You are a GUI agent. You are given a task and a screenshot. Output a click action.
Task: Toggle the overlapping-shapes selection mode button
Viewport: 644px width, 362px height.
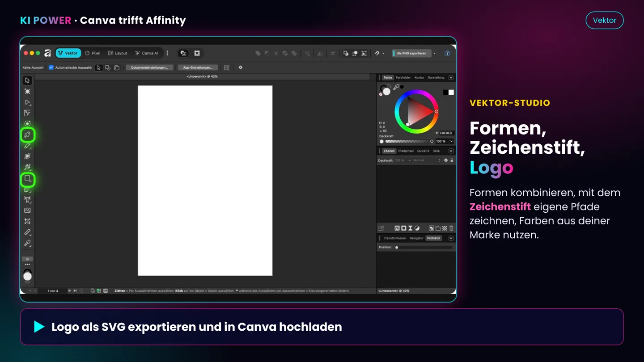108,67
